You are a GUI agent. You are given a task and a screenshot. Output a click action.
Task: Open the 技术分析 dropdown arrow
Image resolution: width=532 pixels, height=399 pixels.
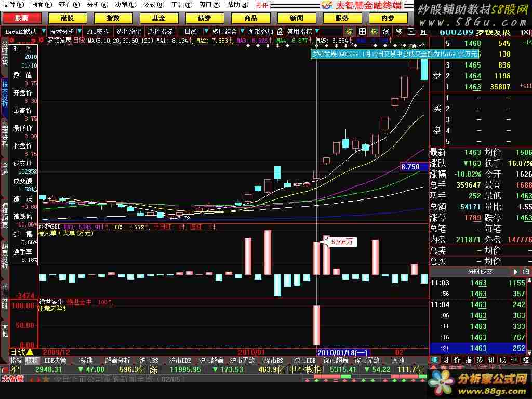pos(79,31)
